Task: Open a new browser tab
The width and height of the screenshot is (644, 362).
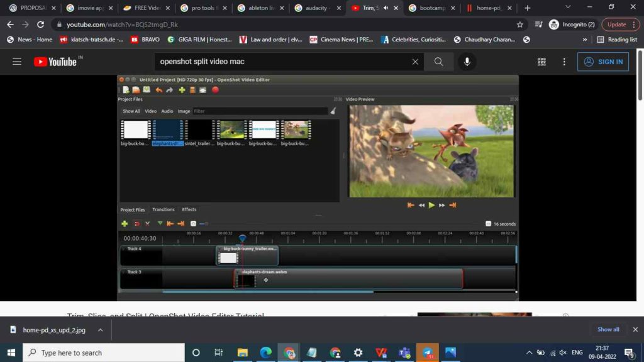Action: pyautogui.click(x=528, y=8)
